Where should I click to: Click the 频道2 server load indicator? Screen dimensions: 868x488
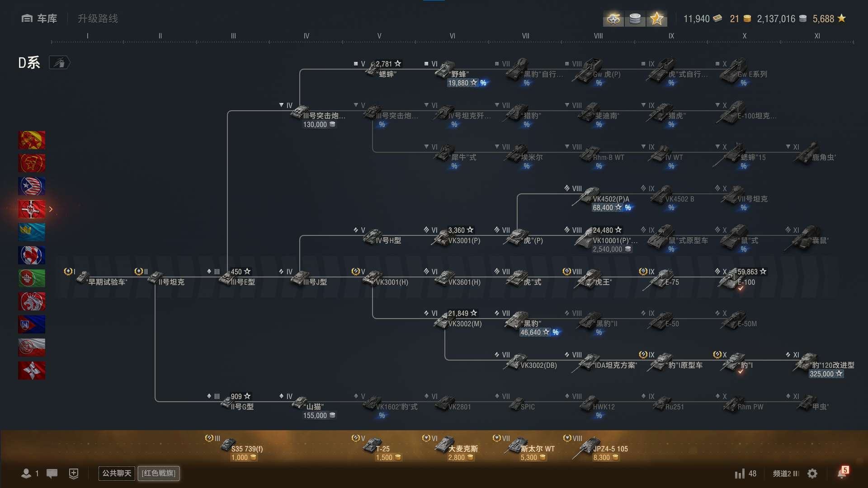(x=786, y=474)
